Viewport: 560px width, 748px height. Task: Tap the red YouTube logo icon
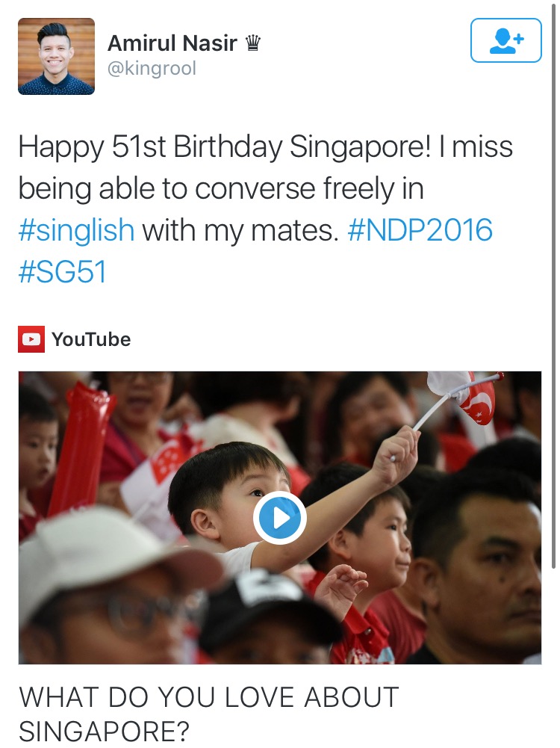coord(31,339)
